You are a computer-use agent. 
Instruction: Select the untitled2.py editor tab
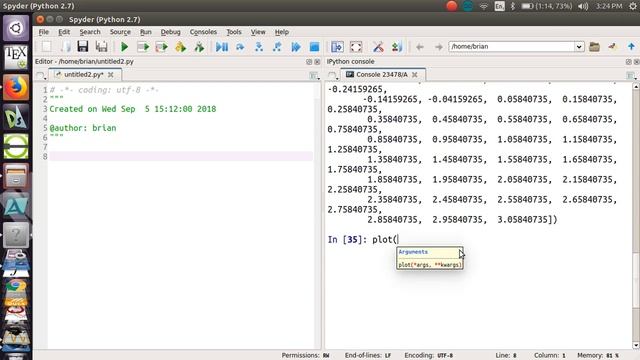click(x=84, y=75)
